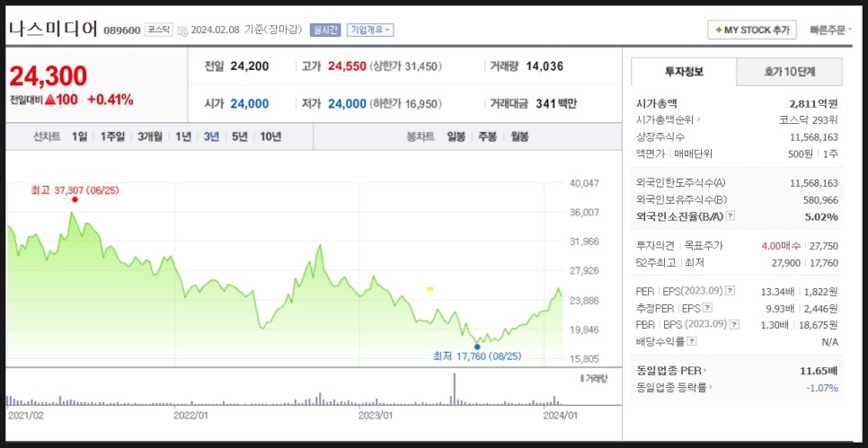
Task: Switch to the 호가10단계 tab
Action: (x=790, y=71)
